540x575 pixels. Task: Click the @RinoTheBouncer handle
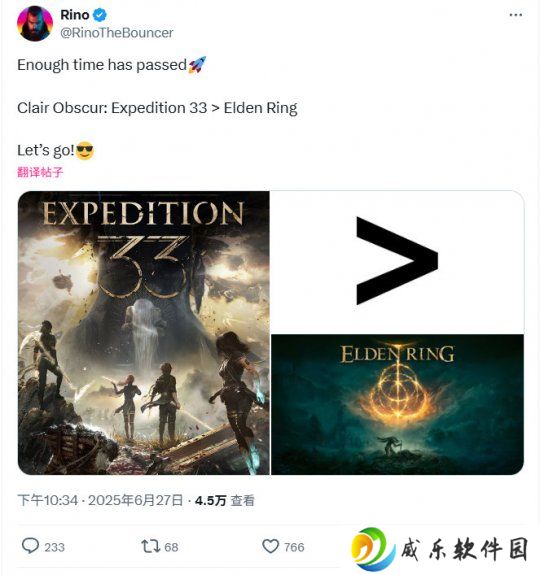[x=117, y=33]
